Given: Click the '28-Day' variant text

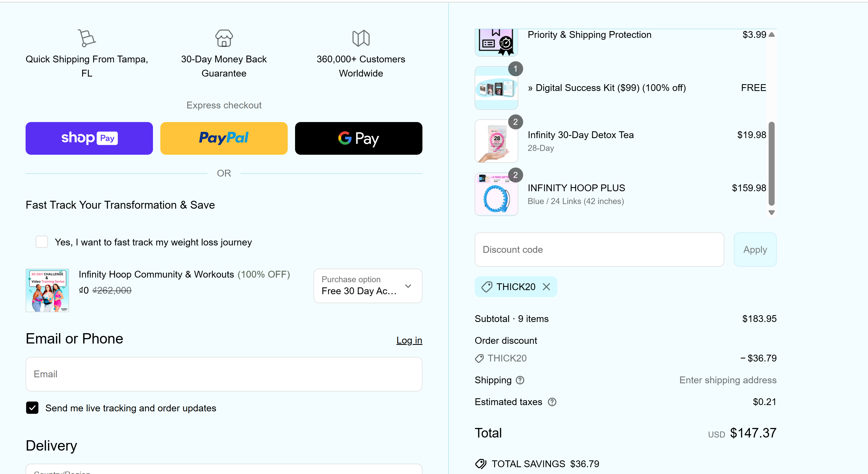Looking at the screenshot, I should pyautogui.click(x=541, y=148).
